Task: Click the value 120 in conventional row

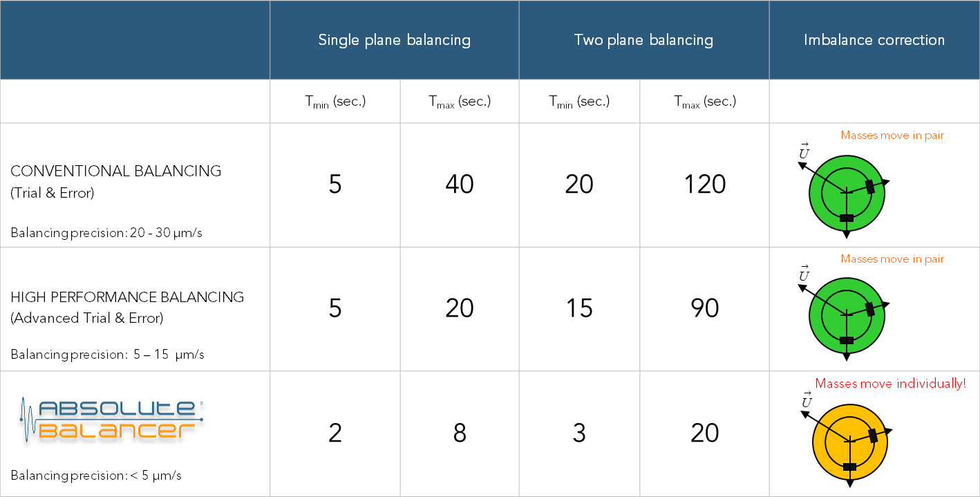Action: click(x=705, y=185)
